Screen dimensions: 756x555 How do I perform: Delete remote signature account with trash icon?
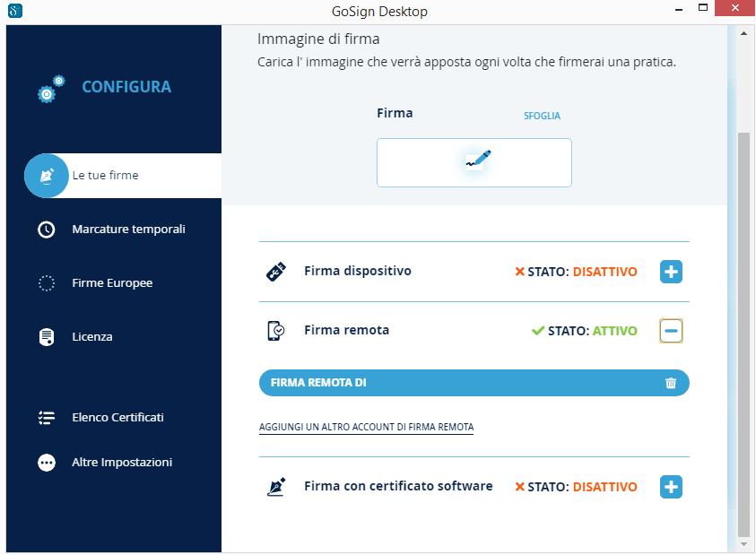tap(671, 383)
